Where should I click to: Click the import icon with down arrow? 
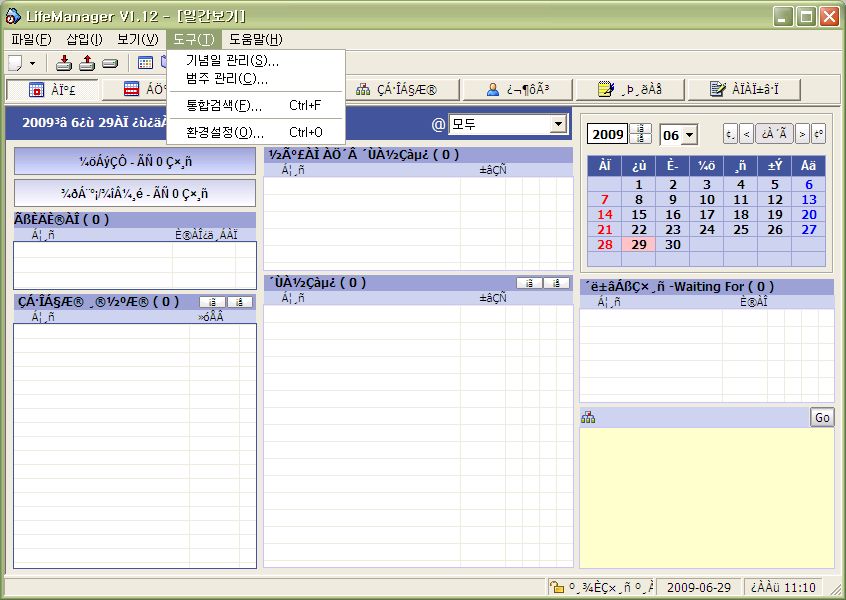tap(64, 63)
